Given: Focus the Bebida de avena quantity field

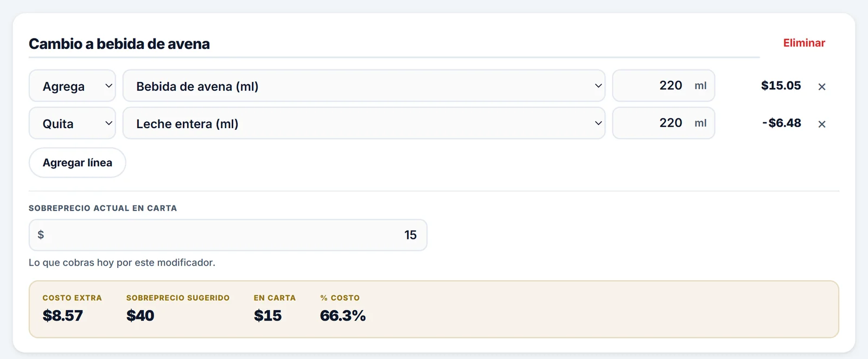Looking at the screenshot, I should coord(663,86).
